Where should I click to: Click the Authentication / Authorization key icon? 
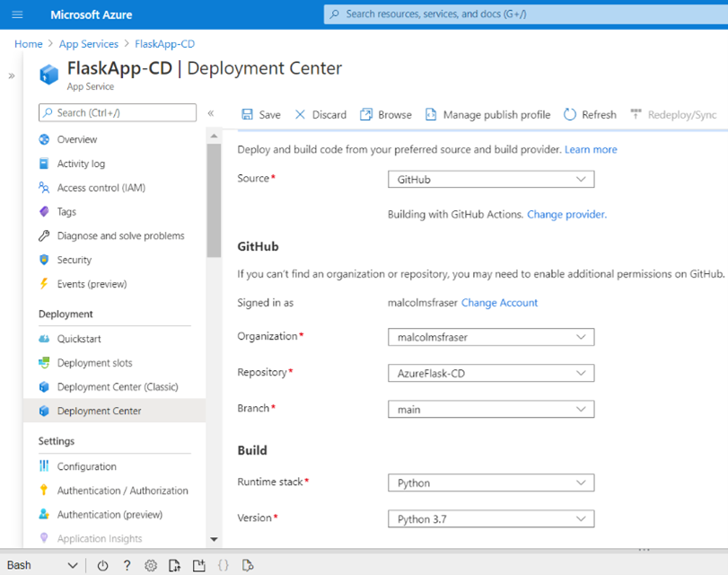[x=44, y=491]
